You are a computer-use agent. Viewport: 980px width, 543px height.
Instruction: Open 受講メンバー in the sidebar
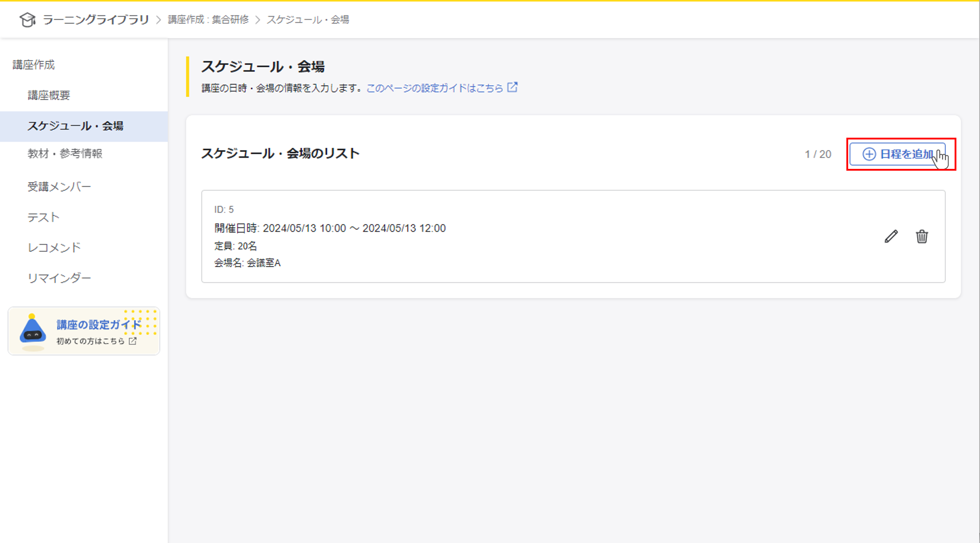pos(59,186)
